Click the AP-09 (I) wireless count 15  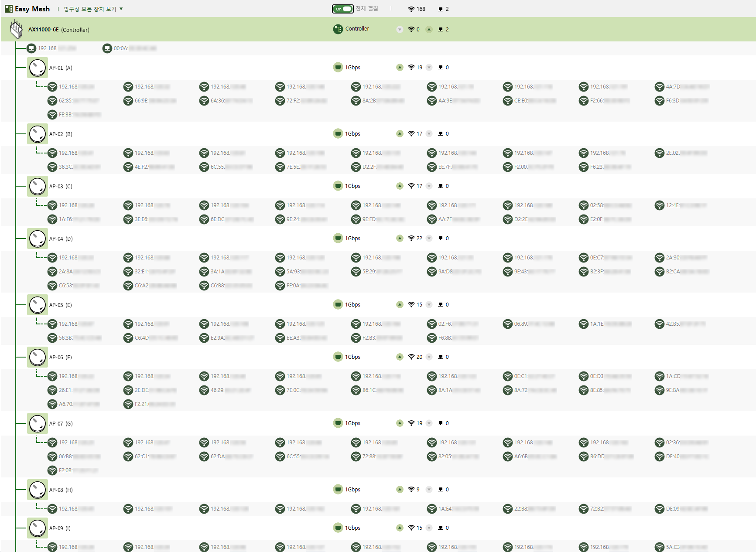pos(419,528)
